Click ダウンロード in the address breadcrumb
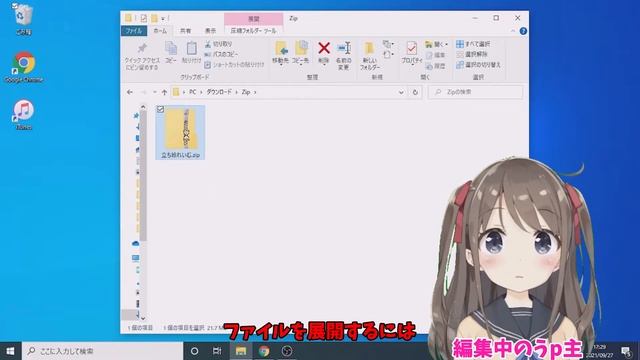The height and width of the screenshot is (360, 640). pos(219,92)
